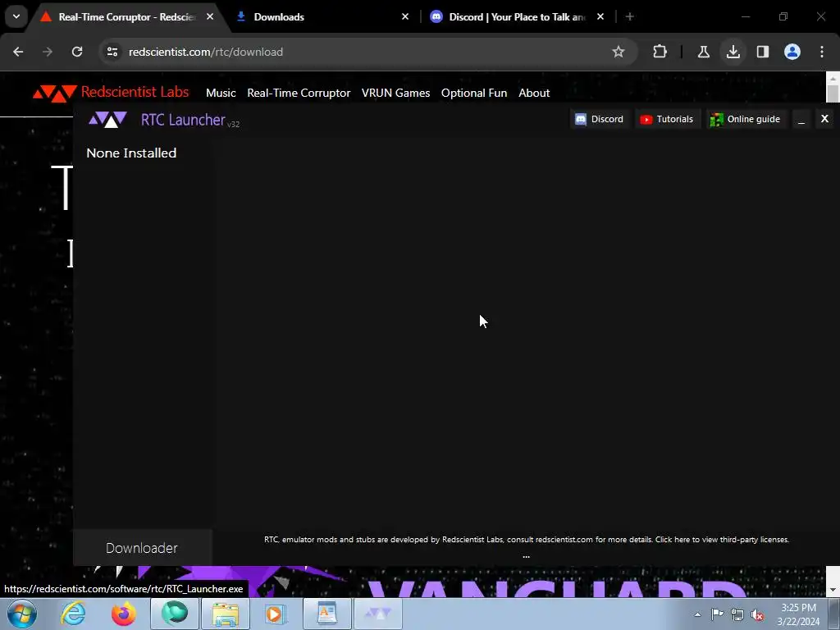The height and width of the screenshot is (630, 840).
Task: Select RTC Launcher taskbar button
Action: pos(378,614)
